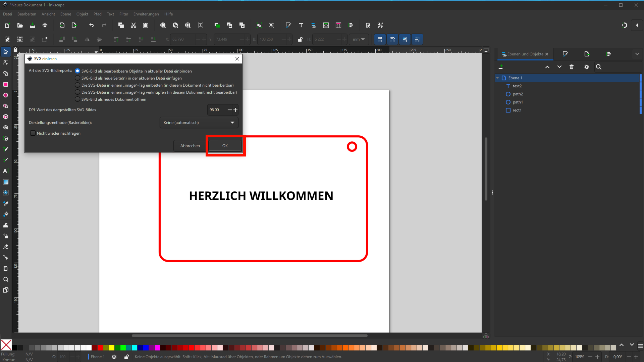Move layer up with chevron arrow
644x362 pixels.
(547, 67)
